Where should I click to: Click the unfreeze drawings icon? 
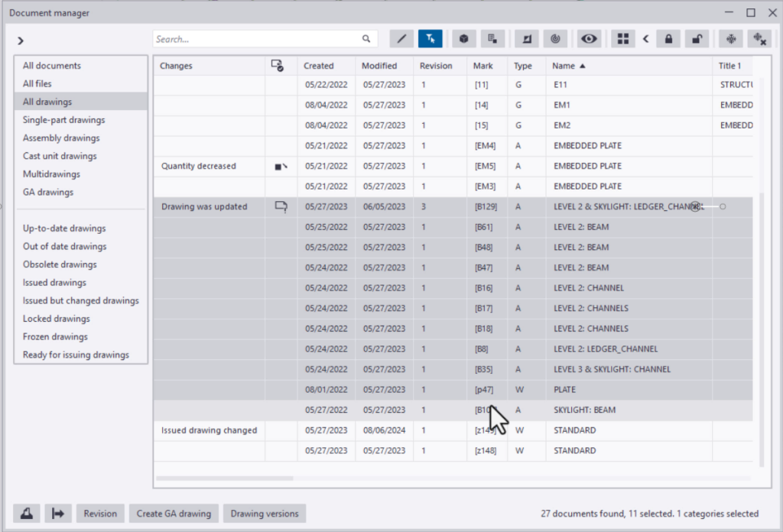[759, 38]
